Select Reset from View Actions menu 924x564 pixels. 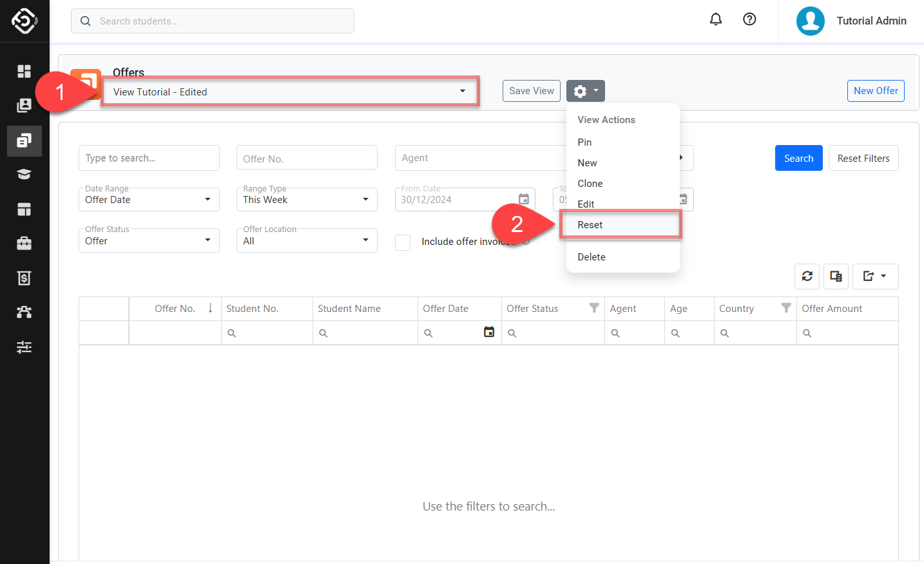(x=590, y=225)
